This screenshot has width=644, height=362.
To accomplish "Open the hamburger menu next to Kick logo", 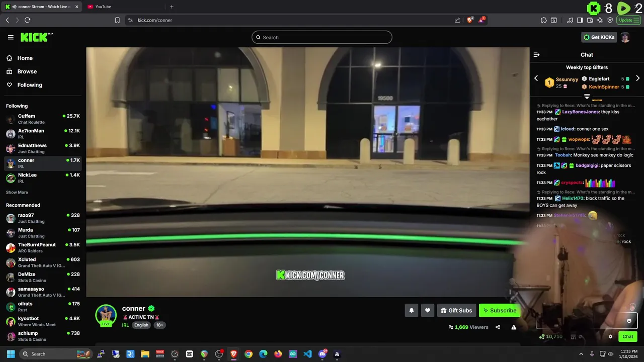I will (11, 37).
